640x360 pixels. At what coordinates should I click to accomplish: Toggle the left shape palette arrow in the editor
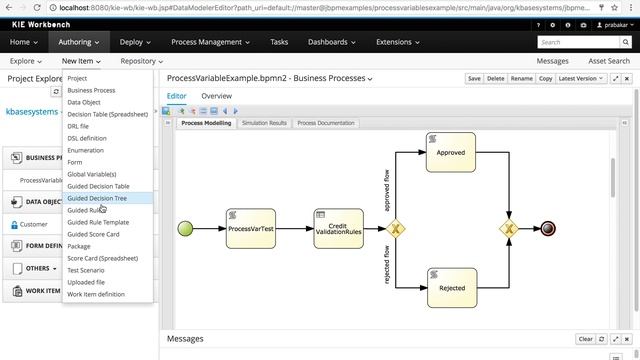pos(168,123)
